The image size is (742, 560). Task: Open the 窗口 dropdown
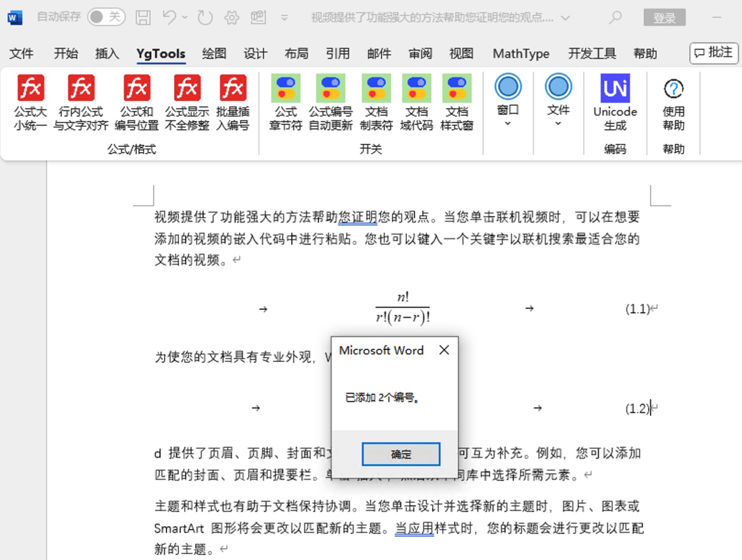tap(508, 100)
